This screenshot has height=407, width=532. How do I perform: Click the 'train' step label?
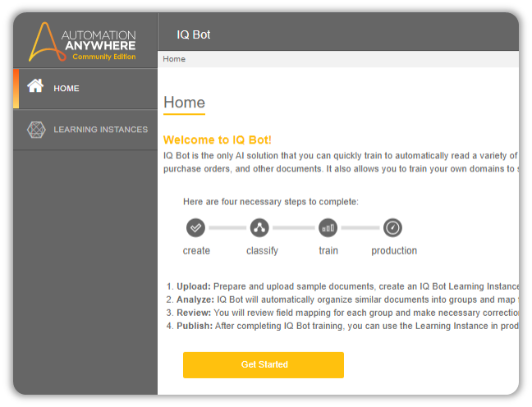point(328,250)
